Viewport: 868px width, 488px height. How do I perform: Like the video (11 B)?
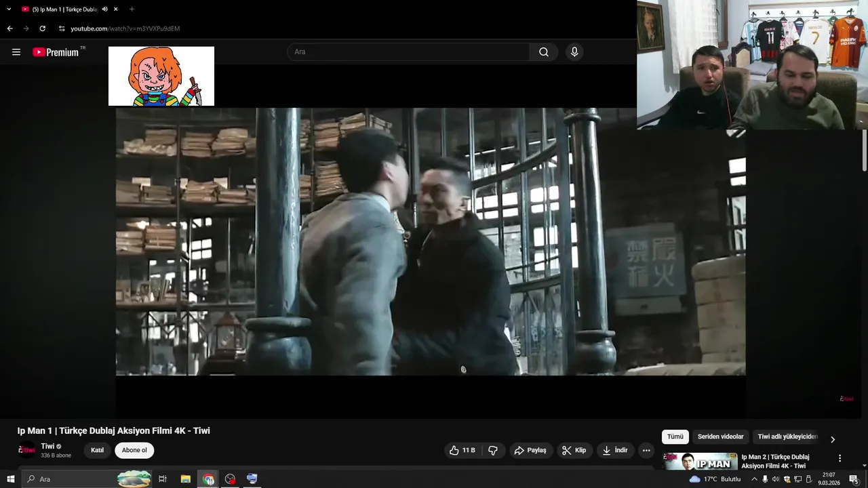point(462,450)
